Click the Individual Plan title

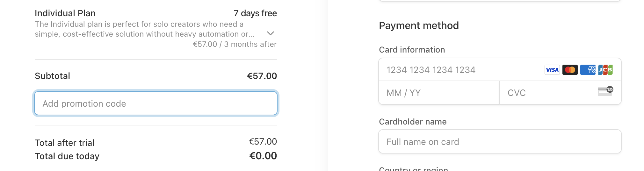point(65,13)
